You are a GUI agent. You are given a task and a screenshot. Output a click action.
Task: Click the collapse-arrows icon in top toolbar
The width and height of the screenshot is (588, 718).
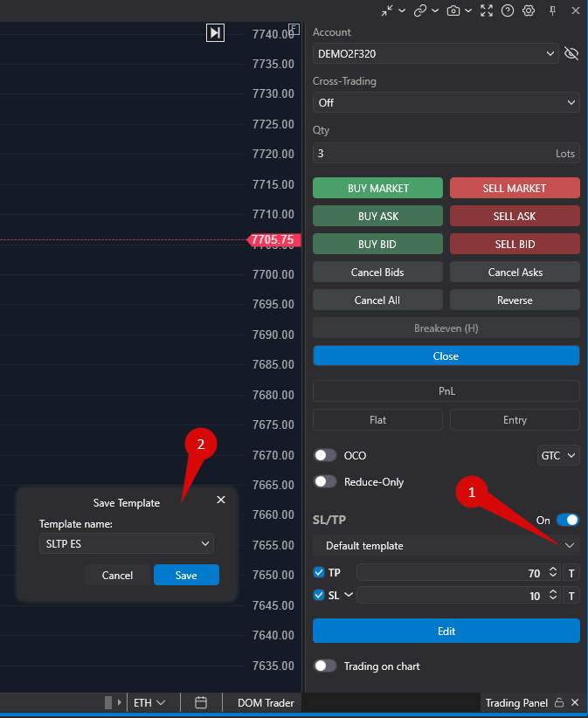387,10
